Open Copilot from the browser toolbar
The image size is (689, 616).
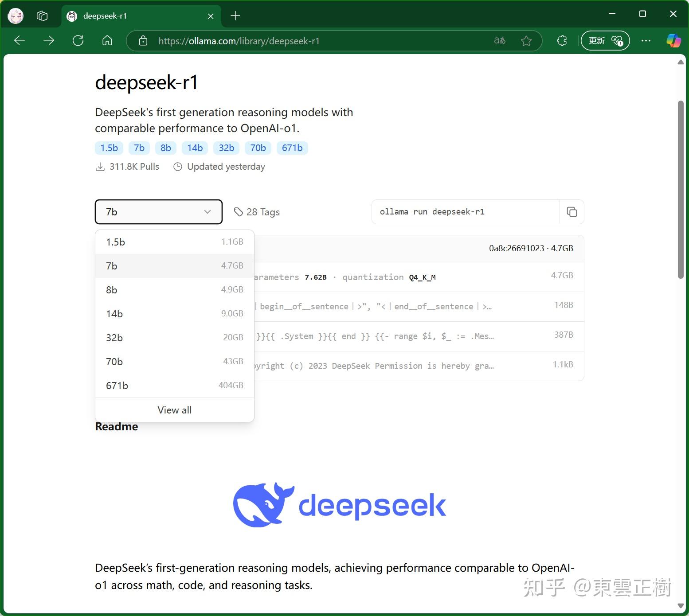[x=673, y=40]
